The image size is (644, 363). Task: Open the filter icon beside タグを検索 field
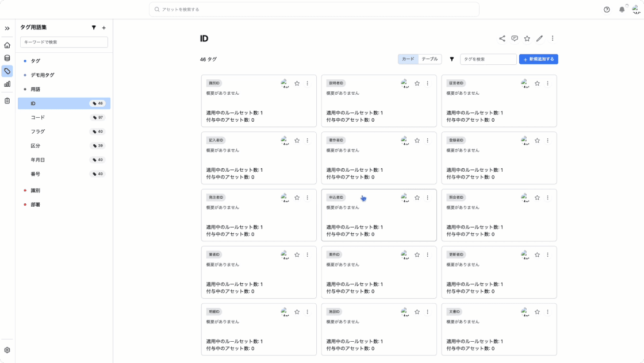point(451,59)
